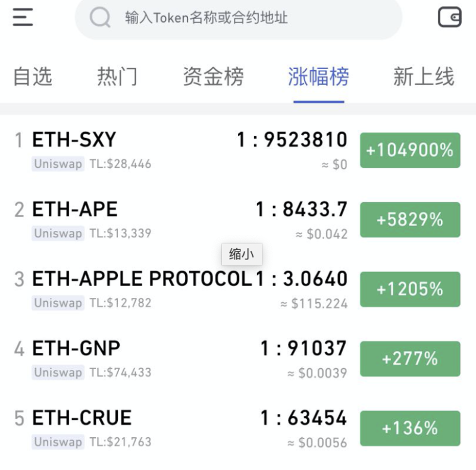This screenshot has height=470, width=476.
Task: Click the +1205% badge for ETH-APPLE PROTOCOL
Action: click(410, 289)
